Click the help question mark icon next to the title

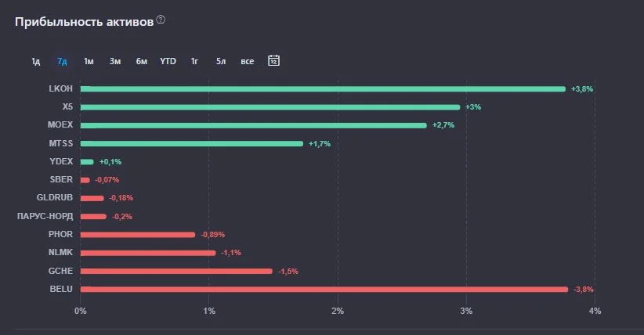pos(161,20)
